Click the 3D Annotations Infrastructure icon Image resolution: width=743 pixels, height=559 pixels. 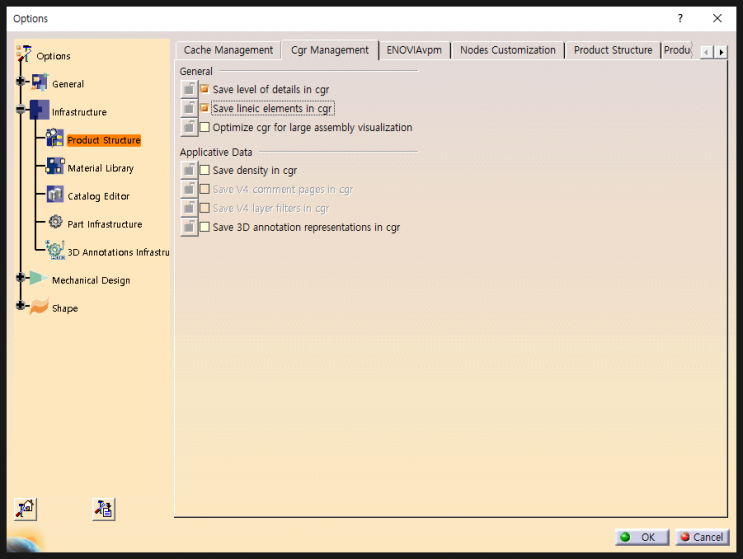tap(55, 250)
